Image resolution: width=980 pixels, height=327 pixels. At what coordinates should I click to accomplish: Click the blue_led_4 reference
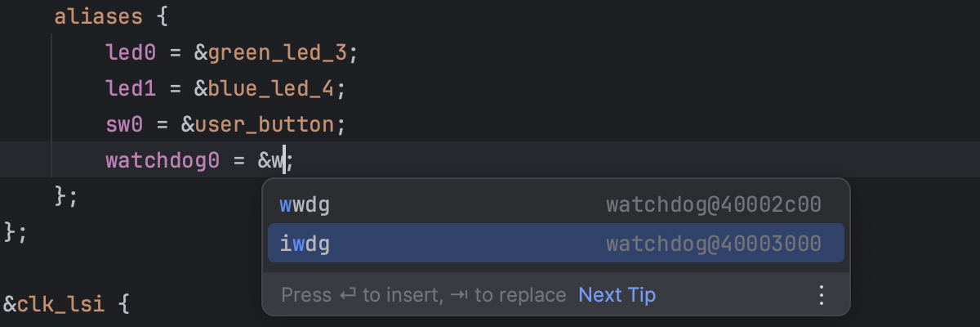coord(270,88)
